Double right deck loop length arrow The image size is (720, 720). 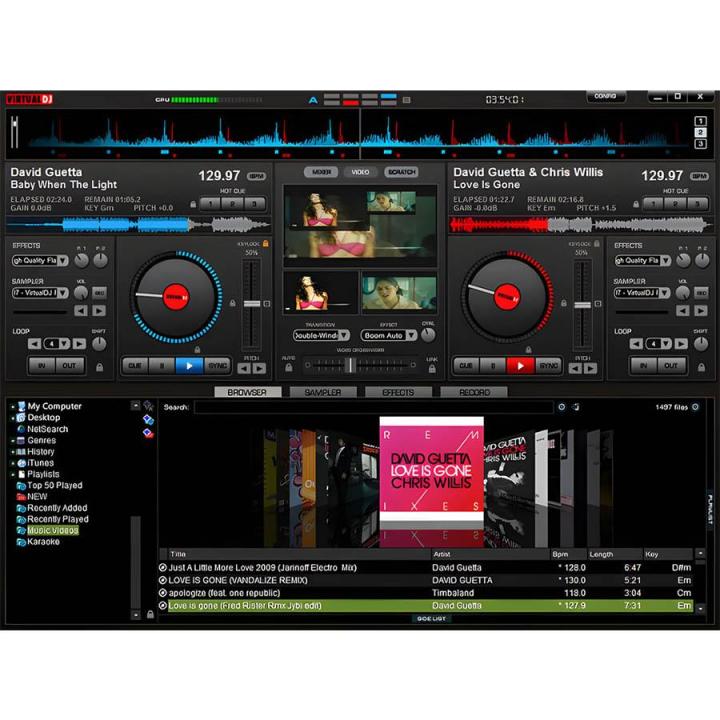681,343
